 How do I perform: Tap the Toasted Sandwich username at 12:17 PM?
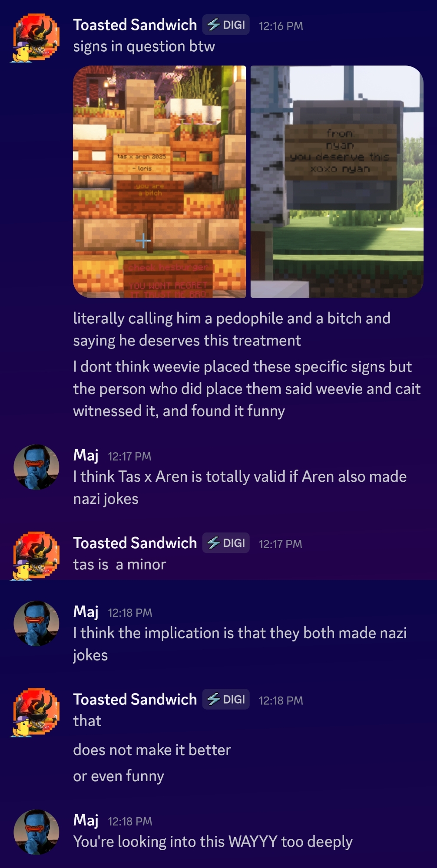click(135, 543)
